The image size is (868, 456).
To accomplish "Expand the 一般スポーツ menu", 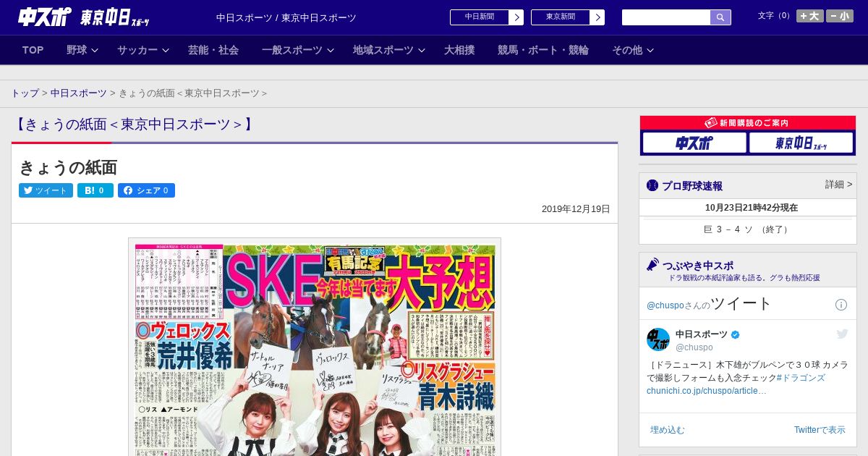I will 298,50.
